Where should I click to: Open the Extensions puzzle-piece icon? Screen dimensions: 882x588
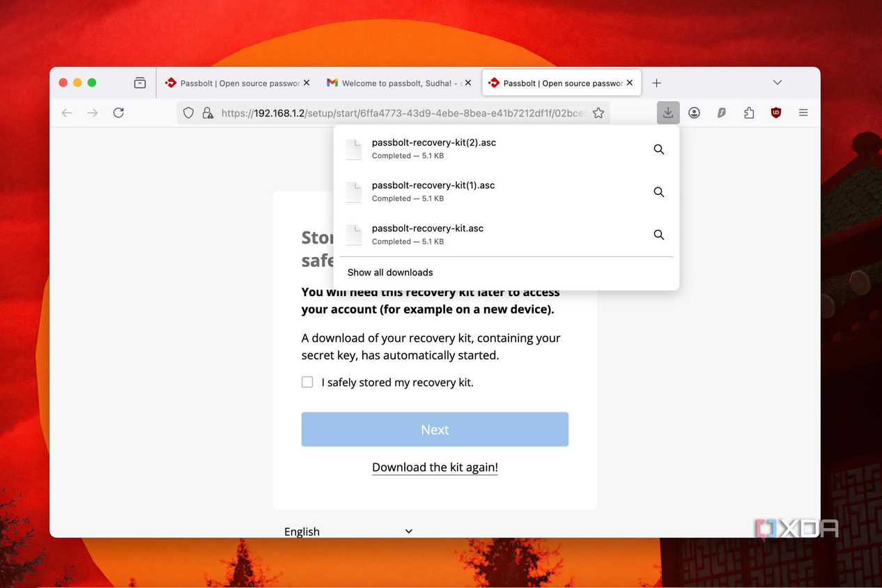coord(749,113)
